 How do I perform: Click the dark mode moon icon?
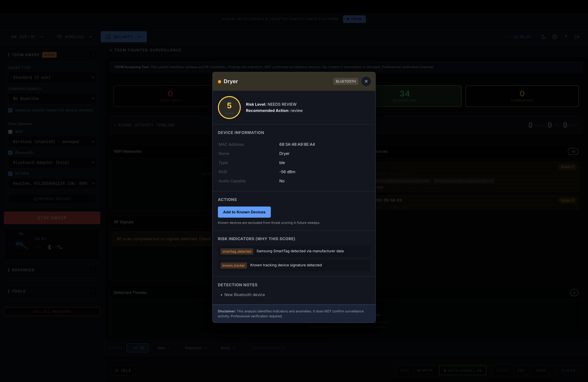tap(543, 37)
